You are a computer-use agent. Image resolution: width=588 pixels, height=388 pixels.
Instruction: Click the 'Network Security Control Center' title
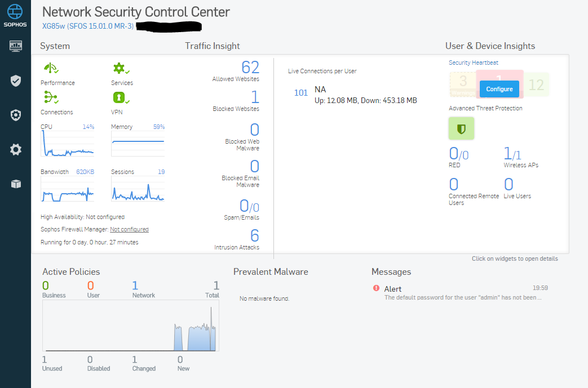point(136,12)
